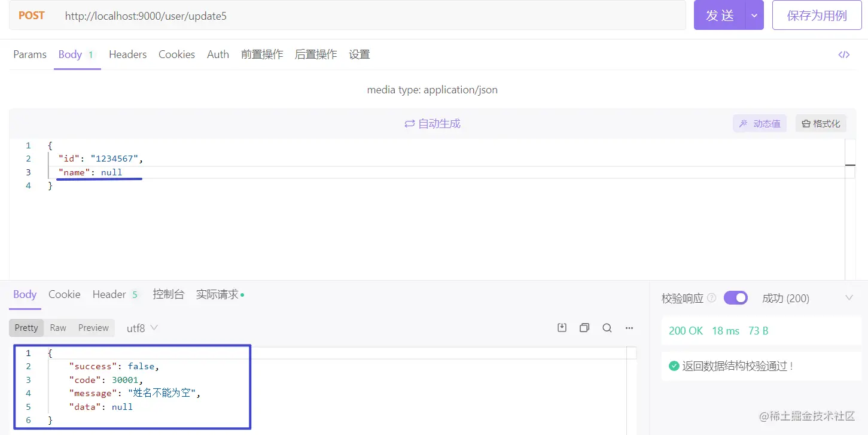The image size is (868, 435).
Task: Click the "code": 30001 line in response
Action: [x=106, y=380]
